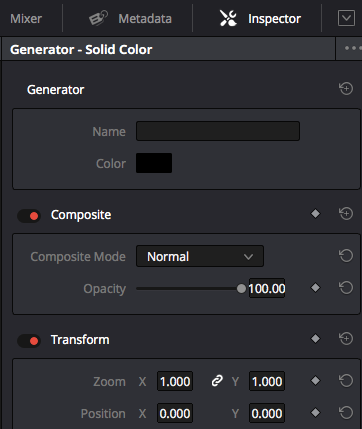Toggle the Composite enable switch
The height and width of the screenshot is (429, 362).
pyautogui.click(x=29, y=216)
